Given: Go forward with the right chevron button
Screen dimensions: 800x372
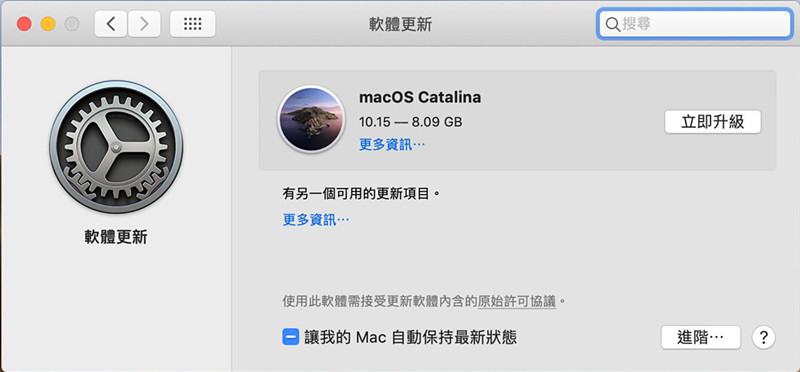Looking at the screenshot, I should 144,24.
